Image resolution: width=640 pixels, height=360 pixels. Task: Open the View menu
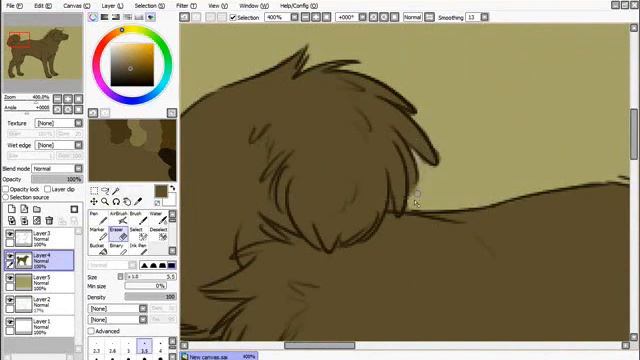pos(218,6)
